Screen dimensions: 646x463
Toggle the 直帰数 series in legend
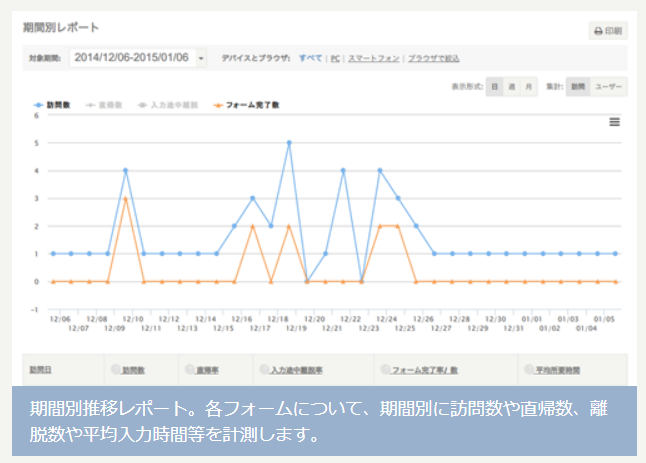[104, 105]
